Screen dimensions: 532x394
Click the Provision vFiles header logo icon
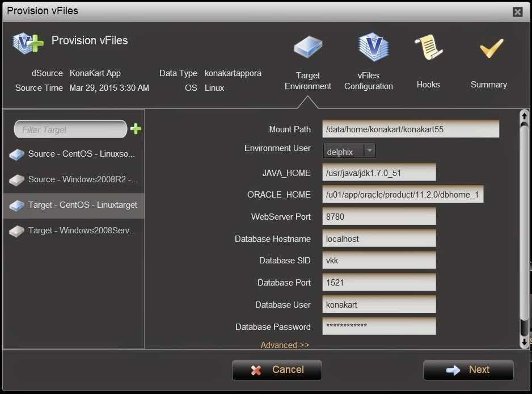(x=28, y=43)
